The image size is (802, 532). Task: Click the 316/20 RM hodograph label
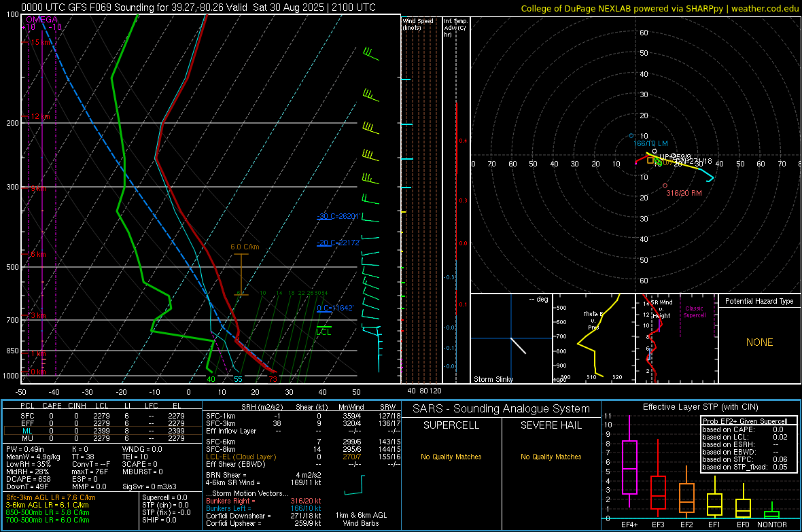pos(684,194)
